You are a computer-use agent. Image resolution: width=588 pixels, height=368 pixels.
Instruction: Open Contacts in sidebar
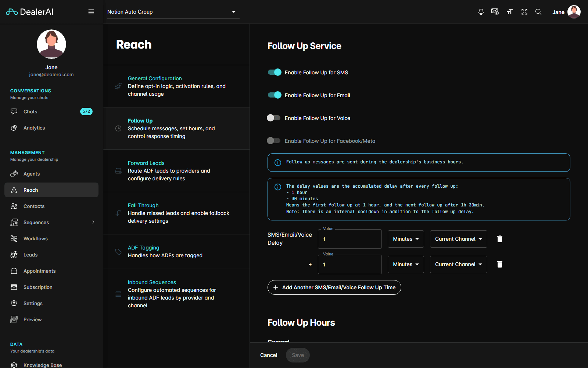[x=51, y=206]
